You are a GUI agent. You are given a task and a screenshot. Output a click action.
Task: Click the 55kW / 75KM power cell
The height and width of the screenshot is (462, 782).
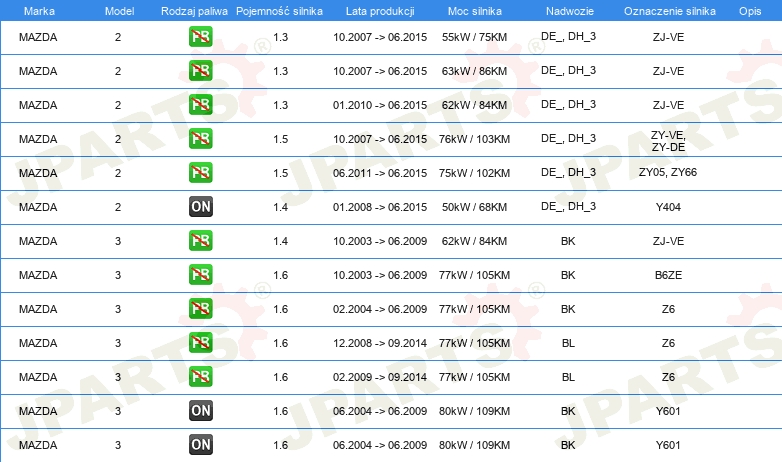474,37
